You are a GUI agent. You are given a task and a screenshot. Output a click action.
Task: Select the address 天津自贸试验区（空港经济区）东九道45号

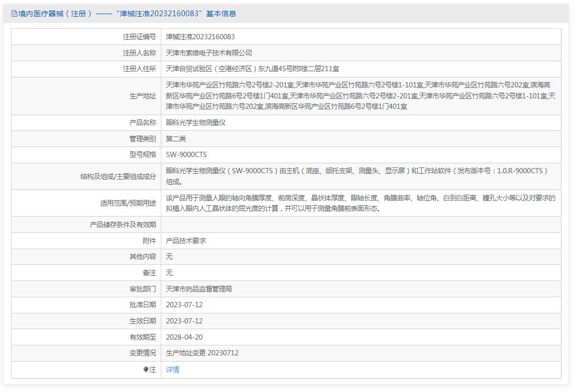252,69
